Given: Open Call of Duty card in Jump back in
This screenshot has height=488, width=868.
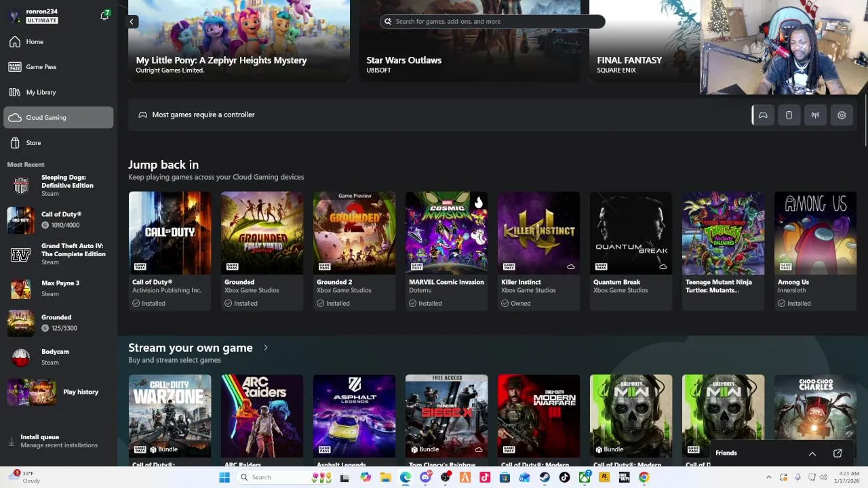Looking at the screenshot, I should (x=170, y=251).
